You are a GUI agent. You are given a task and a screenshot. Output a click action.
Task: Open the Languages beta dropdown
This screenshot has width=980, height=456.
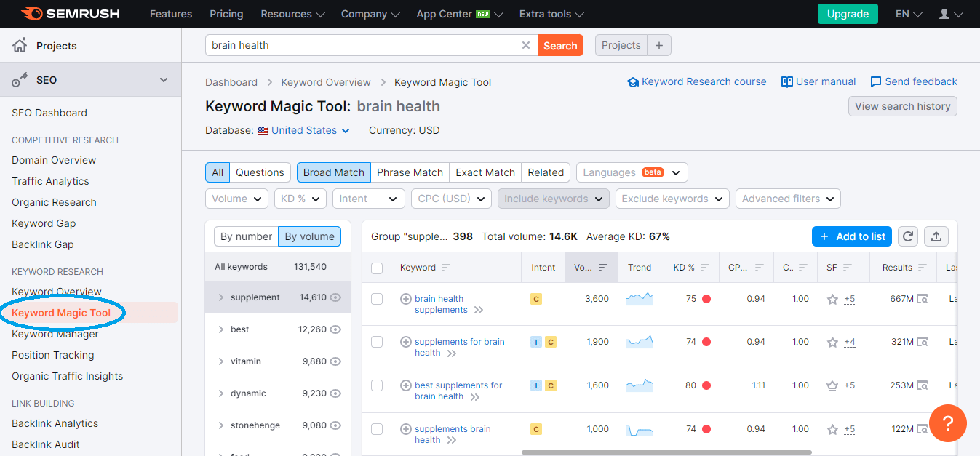tap(632, 172)
